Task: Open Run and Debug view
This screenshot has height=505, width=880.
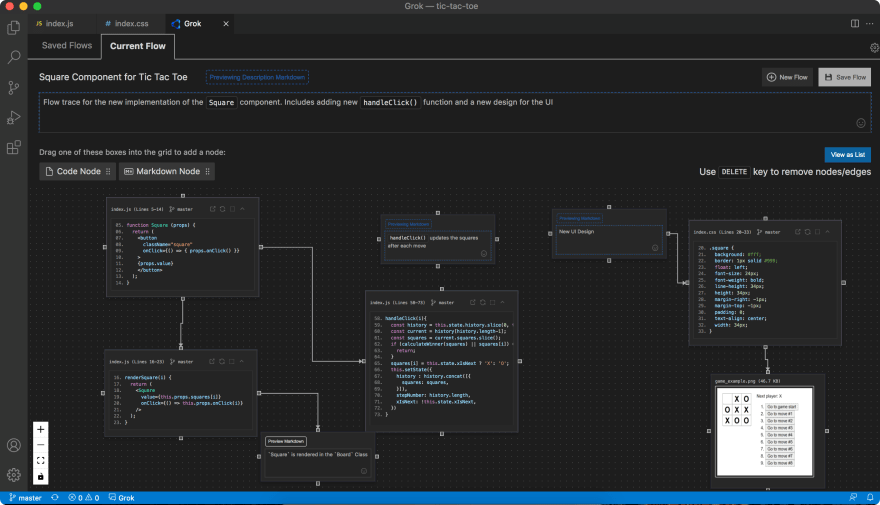Action: 13,117
